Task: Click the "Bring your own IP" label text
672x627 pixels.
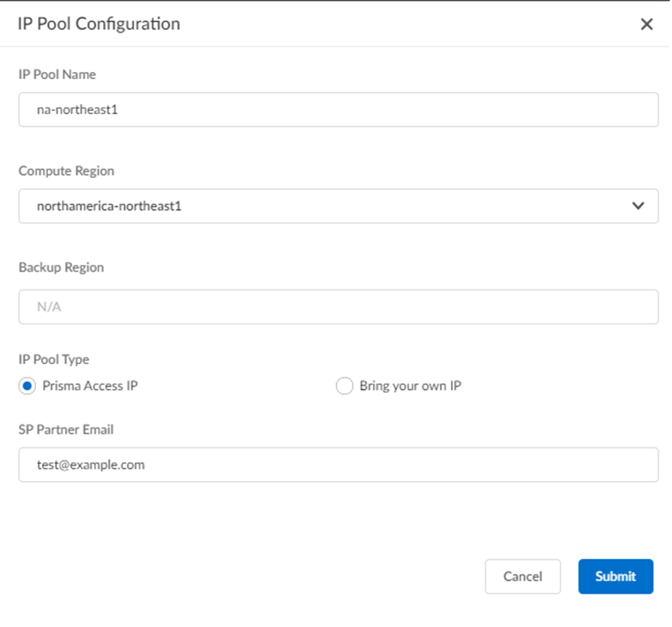Action: tap(410, 386)
